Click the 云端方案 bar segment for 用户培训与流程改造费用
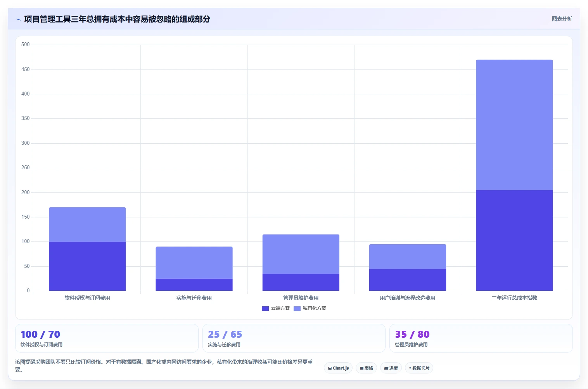Image resolution: width=588 pixels, height=389 pixels. pyautogui.click(x=408, y=280)
